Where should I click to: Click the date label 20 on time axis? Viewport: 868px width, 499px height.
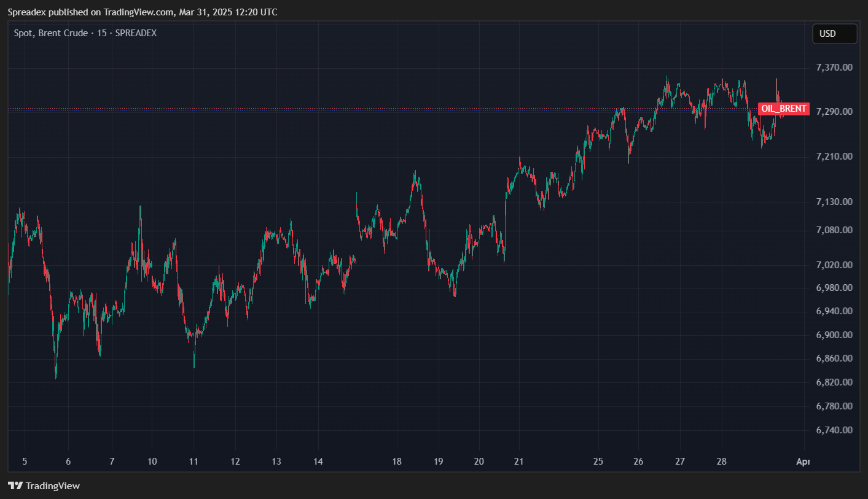[x=479, y=462]
